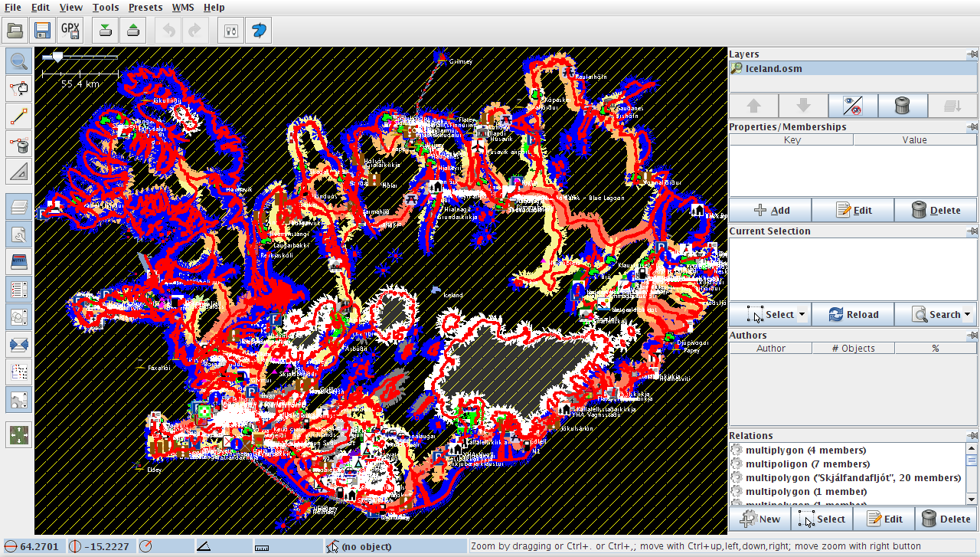Open the Search dropdown arrow
980x557 pixels.
coord(967,314)
